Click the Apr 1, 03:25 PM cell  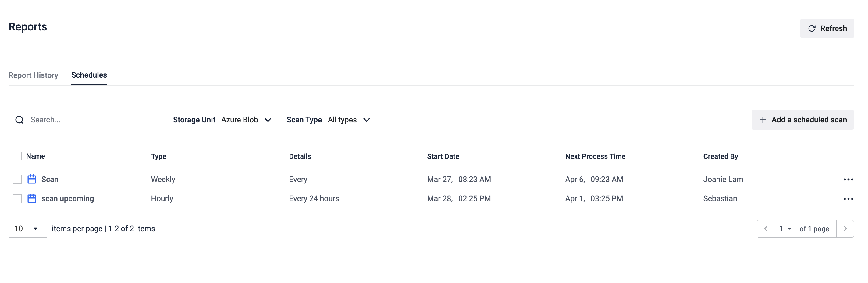(x=594, y=198)
